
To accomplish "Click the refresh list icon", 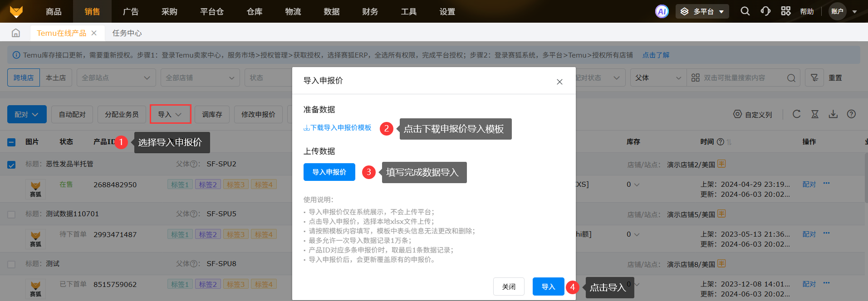I will [x=796, y=114].
